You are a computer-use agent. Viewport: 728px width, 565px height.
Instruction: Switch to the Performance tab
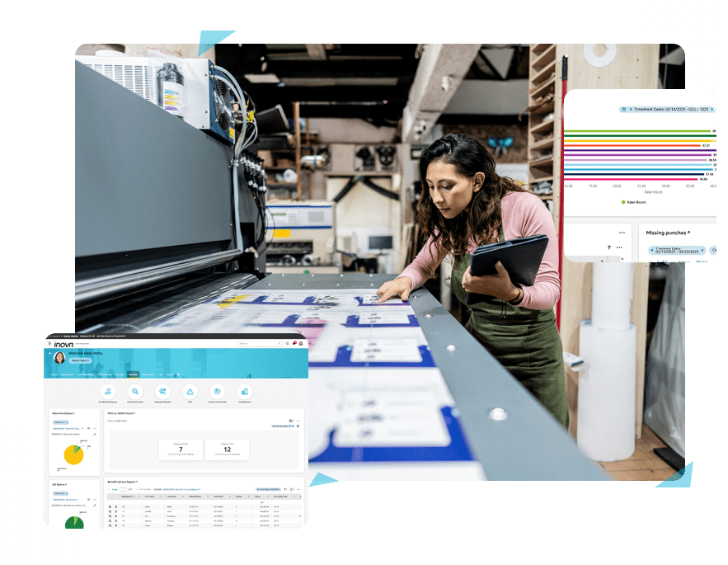pyautogui.click(x=148, y=374)
